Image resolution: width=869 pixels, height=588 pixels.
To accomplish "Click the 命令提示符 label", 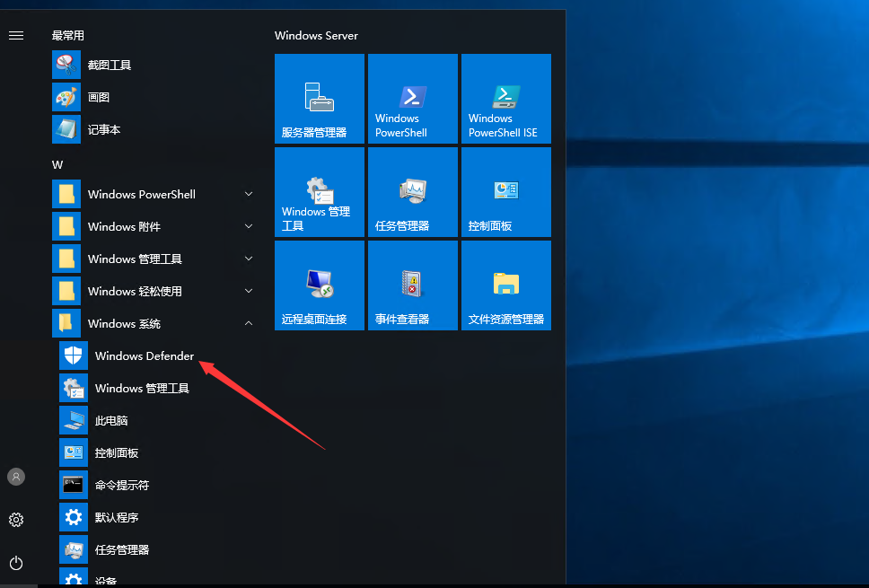I will point(122,486).
